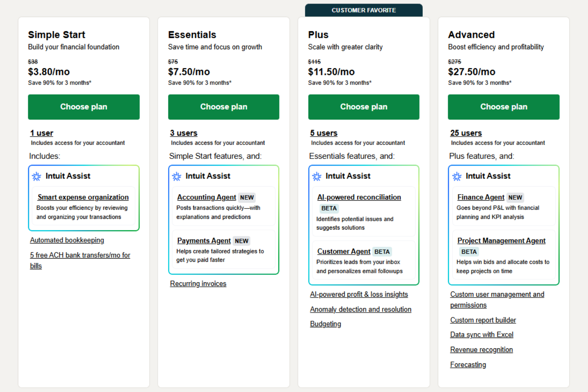
Task: Choose plan for Plus
Action: [364, 107]
